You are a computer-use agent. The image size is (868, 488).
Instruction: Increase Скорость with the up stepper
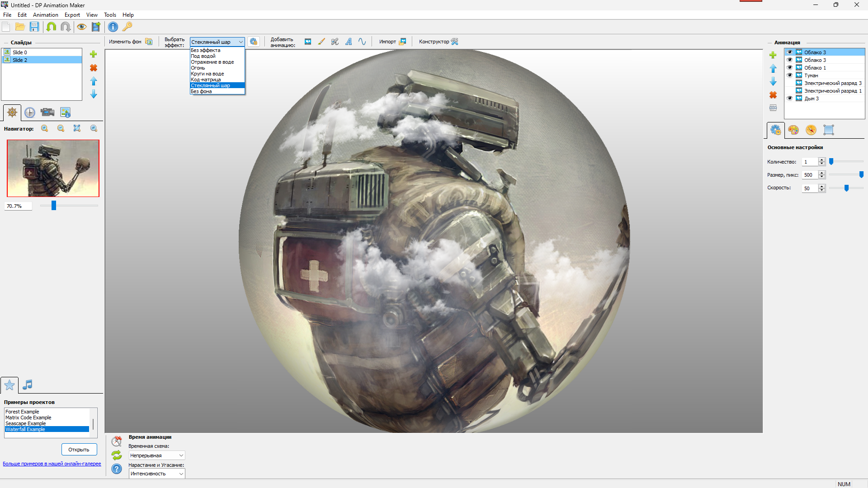click(x=822, y=186)
